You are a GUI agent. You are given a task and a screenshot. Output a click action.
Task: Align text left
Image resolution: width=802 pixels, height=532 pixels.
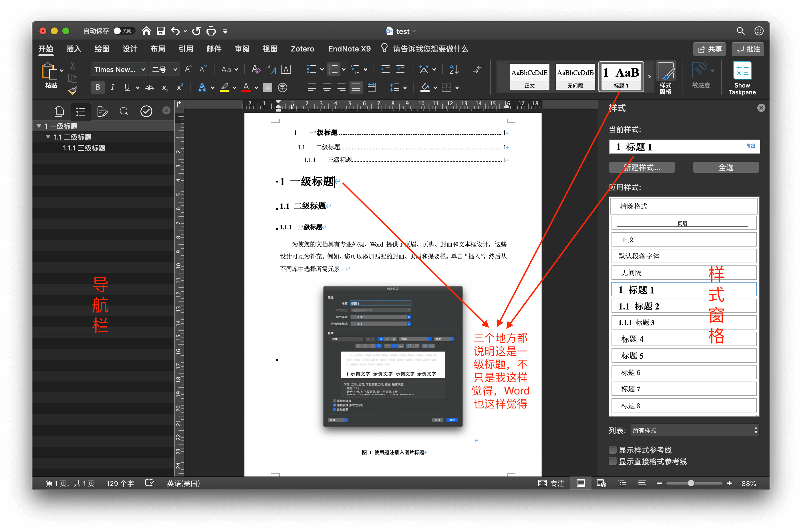coord(311,88)
